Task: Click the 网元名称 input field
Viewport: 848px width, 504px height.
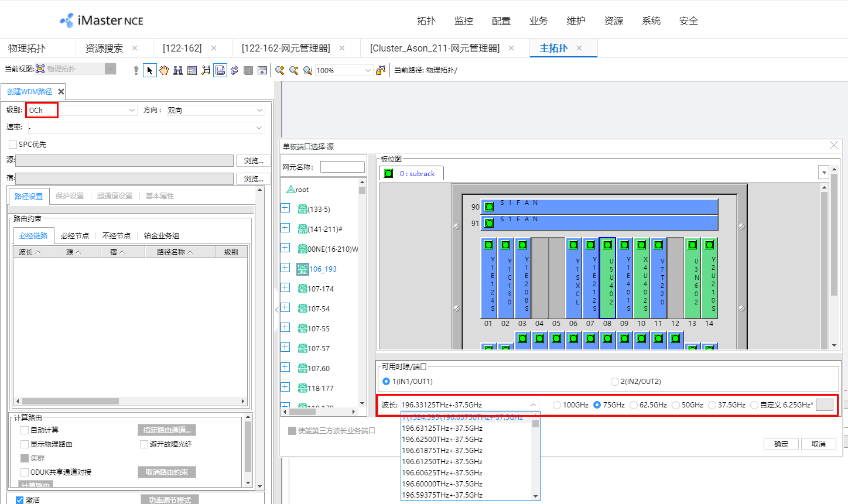Action: click(343, 167)
